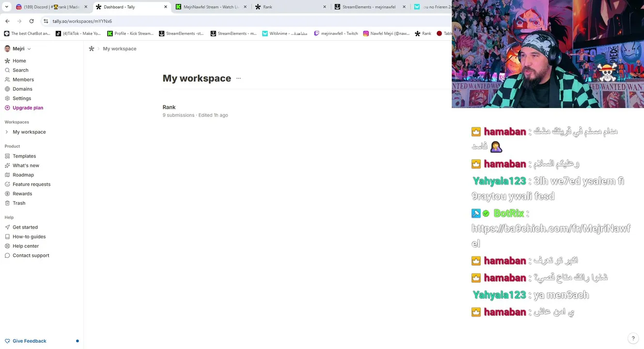Open the mejrinawfell - Twitch bookmark
Screen dimensions: 644x349
coord(336,33)
